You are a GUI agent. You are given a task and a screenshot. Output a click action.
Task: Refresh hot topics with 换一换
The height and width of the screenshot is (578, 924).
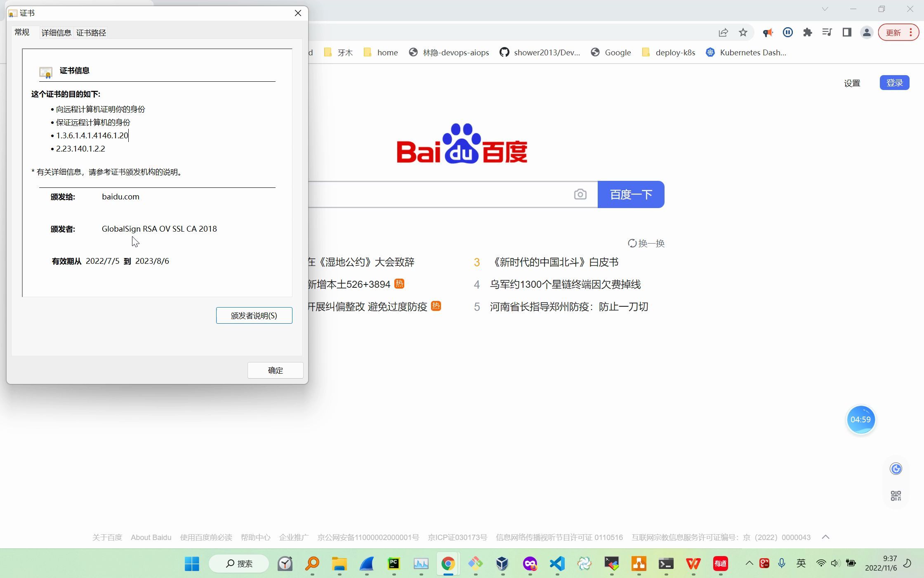[x=646, y=243]
